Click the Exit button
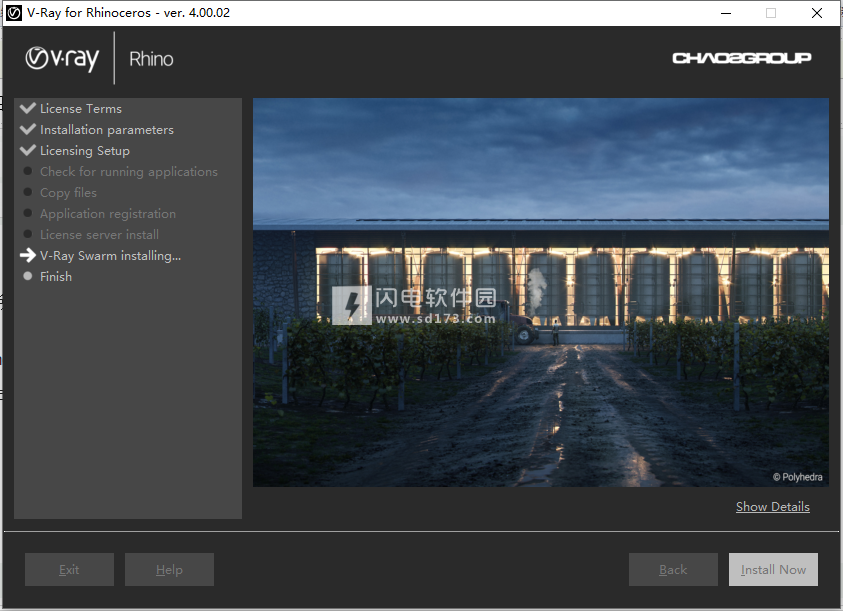 pyautogui.click(x=69, y=570)
